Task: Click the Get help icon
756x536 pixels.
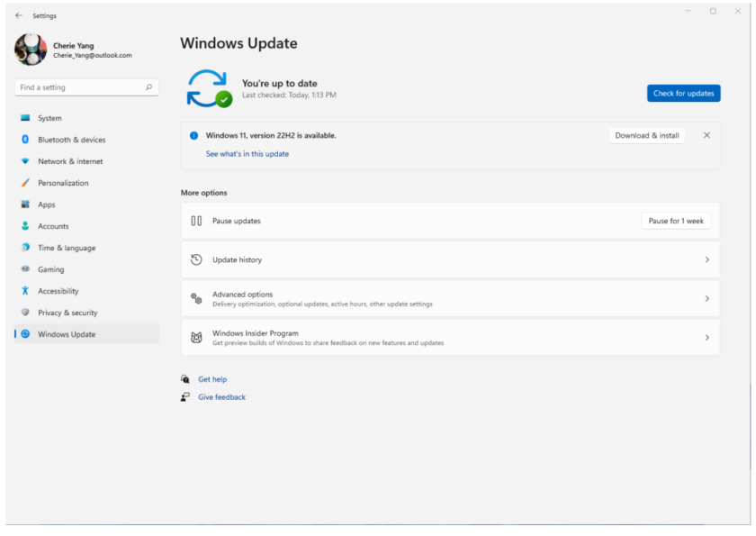Action: point(185,379)
